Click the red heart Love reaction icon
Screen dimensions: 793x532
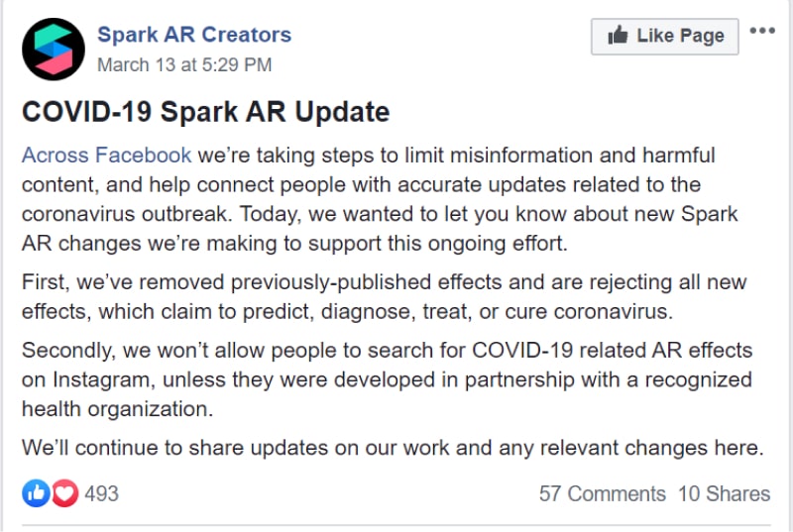pyautogui.click(x=64, y=492)
